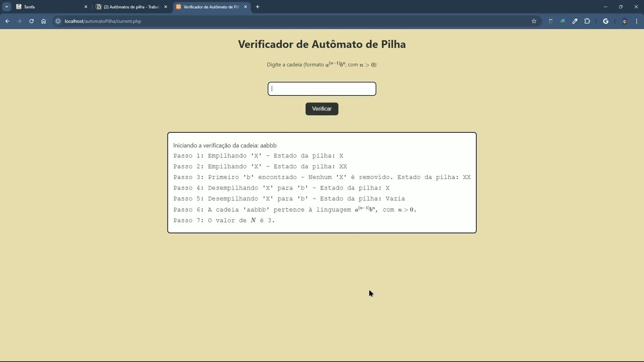This screenshot has height=362, width=644.
Task: Click 'Iniciando a verificação da cadeia: aabbb' line
Action: click(225, 145)
